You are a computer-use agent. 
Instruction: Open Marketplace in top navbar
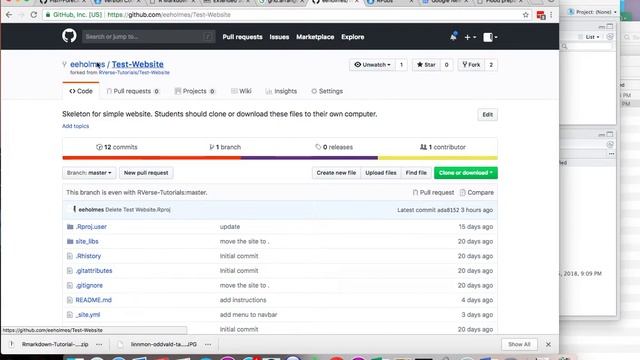click(x=315, y=37)
